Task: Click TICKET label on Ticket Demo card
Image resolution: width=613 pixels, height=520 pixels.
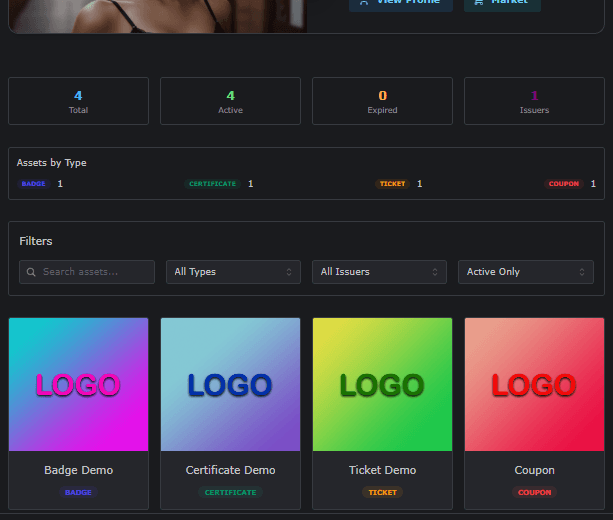Action: pos(382,492)
